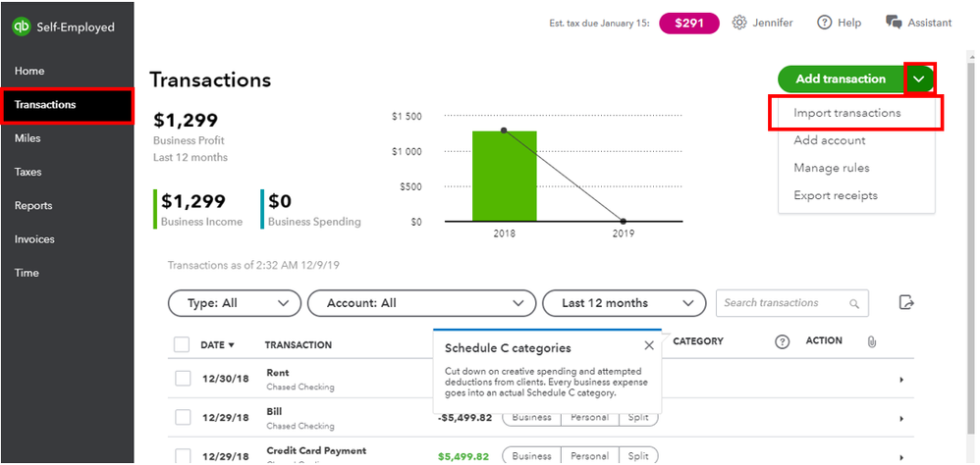Image resolution: width=980 pixels, height=465 pixels.
Task: Expand the Credit Card Payment row arrow
Action: pyautogui.click(x=901, y=457)
